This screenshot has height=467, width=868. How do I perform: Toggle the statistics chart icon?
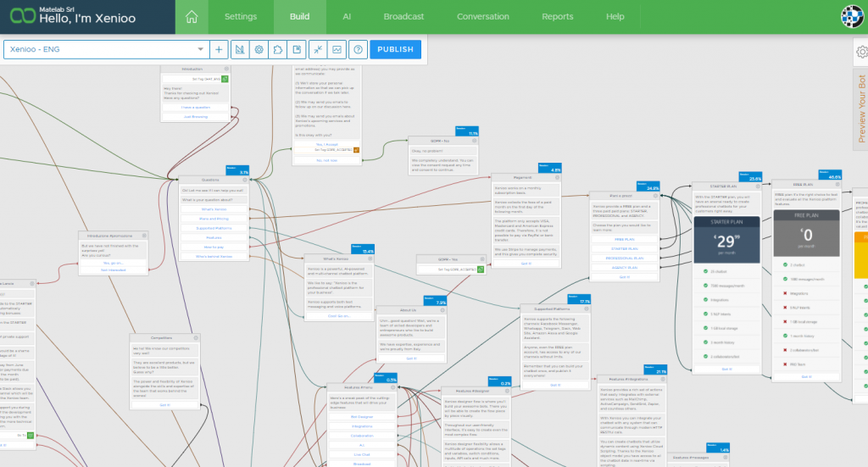point(337,49)
